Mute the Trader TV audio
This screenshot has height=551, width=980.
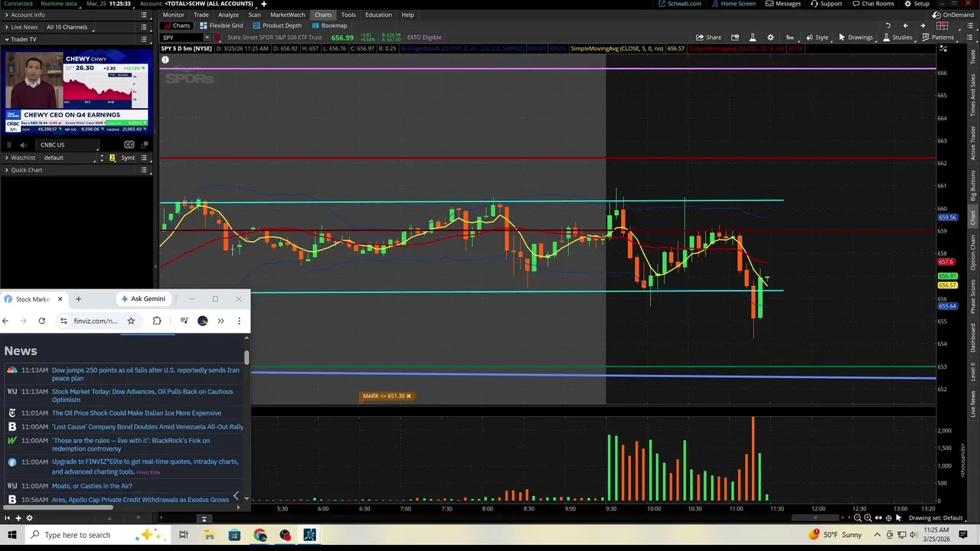24,145
